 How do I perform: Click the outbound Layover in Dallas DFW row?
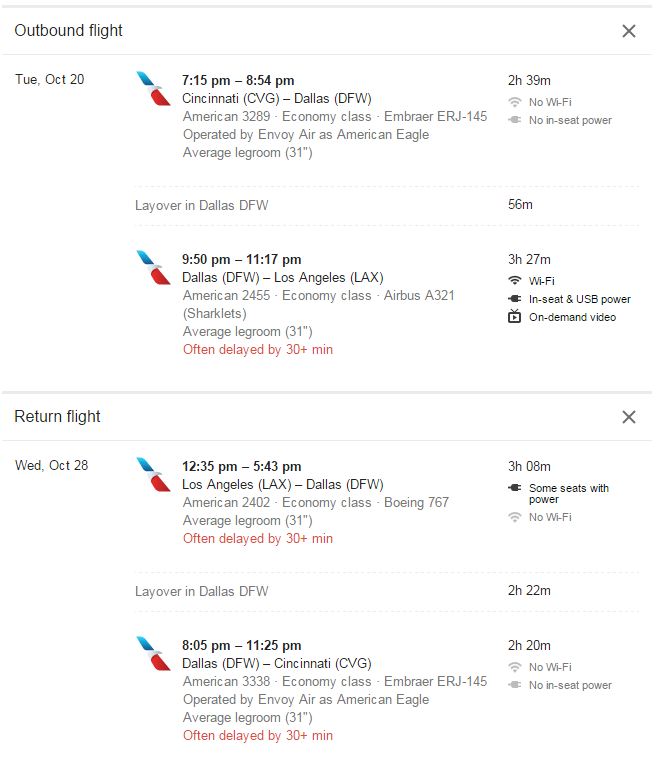(202, 205)
